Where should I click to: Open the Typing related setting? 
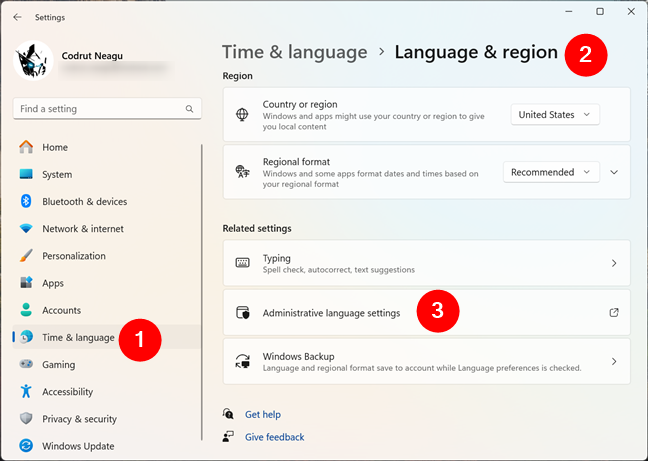click(x=426, y=263)
